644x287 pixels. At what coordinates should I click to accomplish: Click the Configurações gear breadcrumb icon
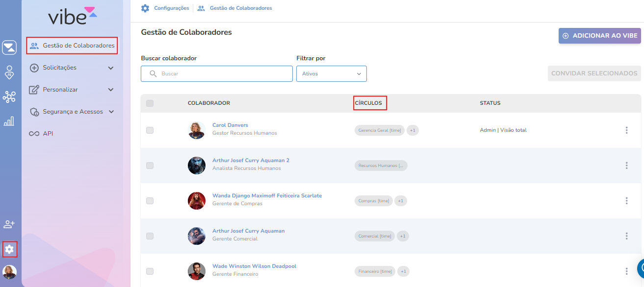[x=145, y=8]
